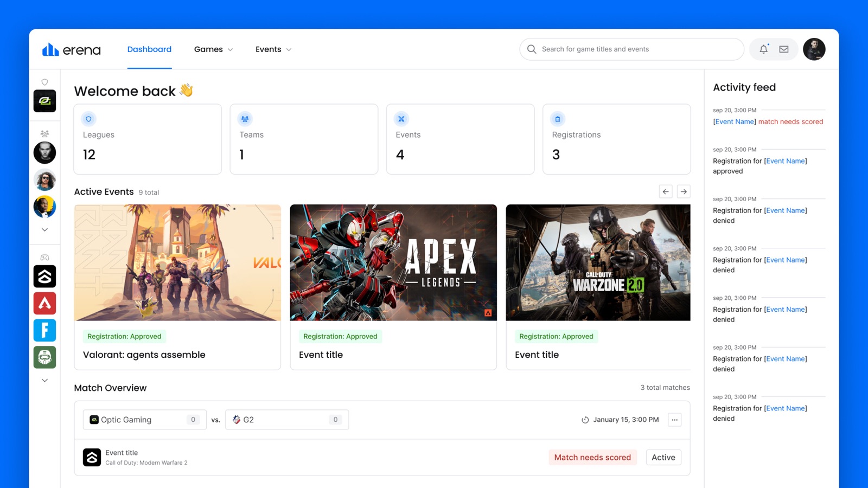Click the Teams card people icon
Screen dimensions: 868x488
coord(245,119)
